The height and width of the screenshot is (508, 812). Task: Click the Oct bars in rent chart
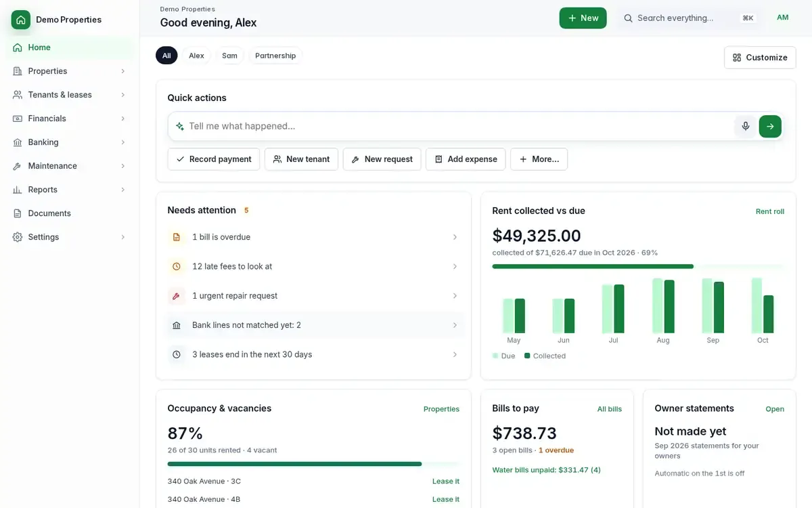[x=763, y=305]
